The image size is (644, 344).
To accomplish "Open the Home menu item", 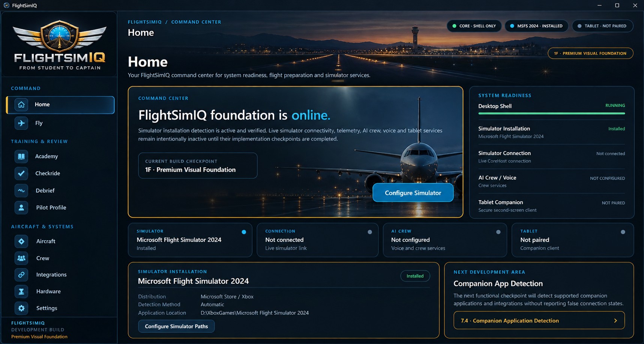I will (x=60, y=105).
